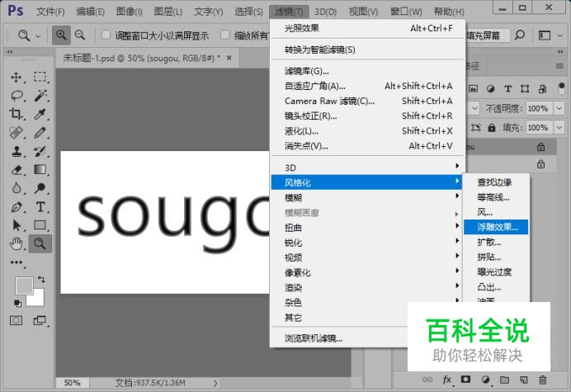The width and height of the screenshot is (571, 392).
Task: Expand the 锐化 submenu
Action: pyautogui.click(x=366, y=243)
